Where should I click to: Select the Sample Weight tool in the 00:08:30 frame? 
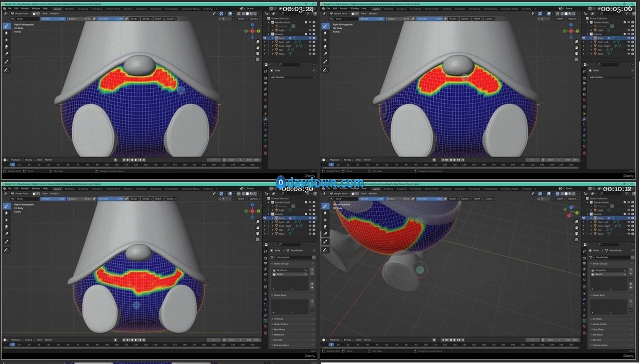tap(7, 241)
